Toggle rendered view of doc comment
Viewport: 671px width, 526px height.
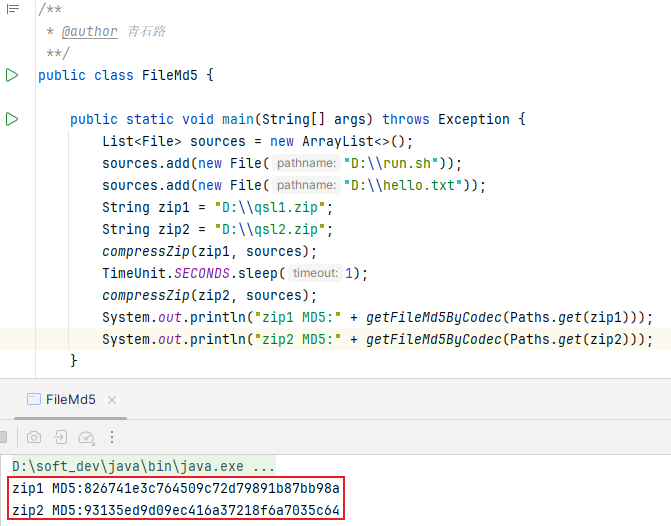pyautogui.click(x=12, y=9)
